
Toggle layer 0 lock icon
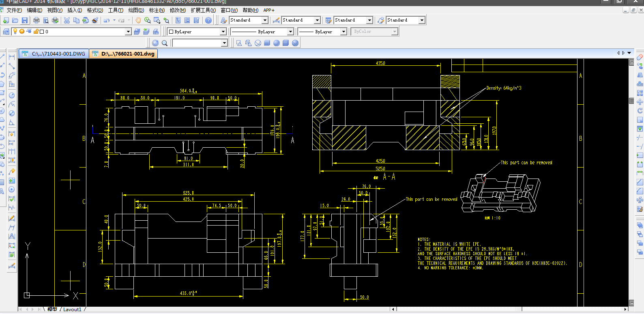point(36,32)
